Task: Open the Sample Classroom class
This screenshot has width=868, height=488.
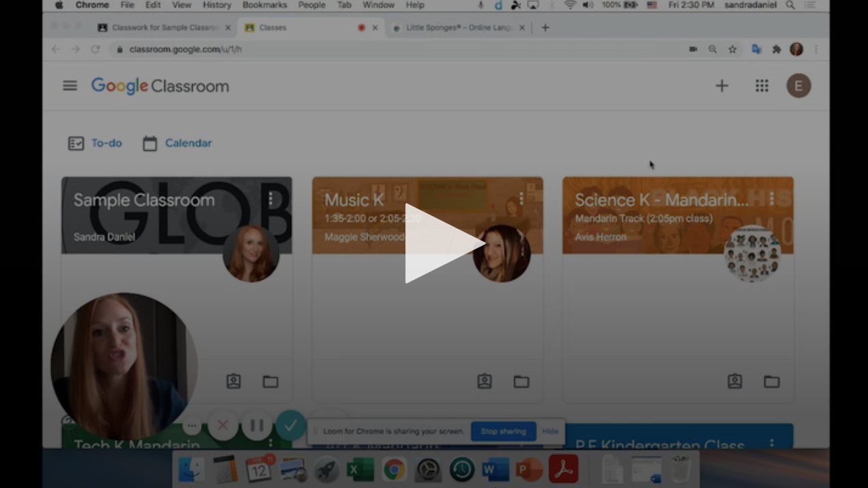Action: click(x=144, y=200)
